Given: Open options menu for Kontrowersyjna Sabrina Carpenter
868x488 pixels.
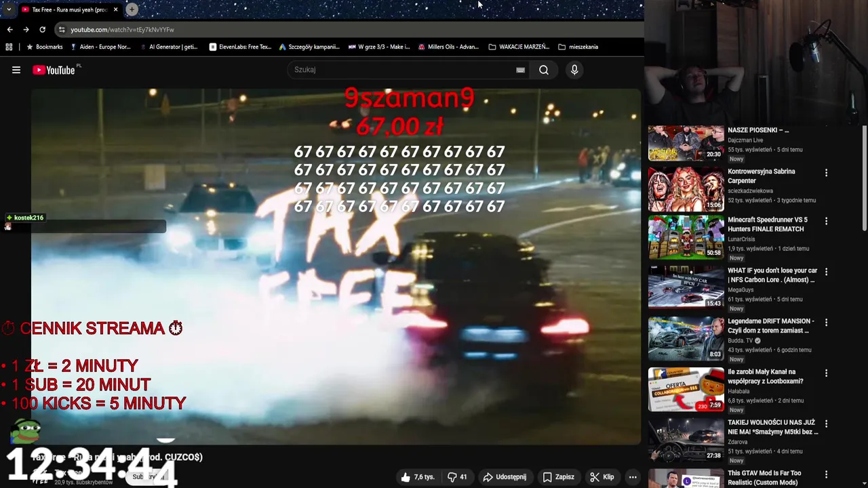Looking at the screenshot, I should tap(826, 173).
